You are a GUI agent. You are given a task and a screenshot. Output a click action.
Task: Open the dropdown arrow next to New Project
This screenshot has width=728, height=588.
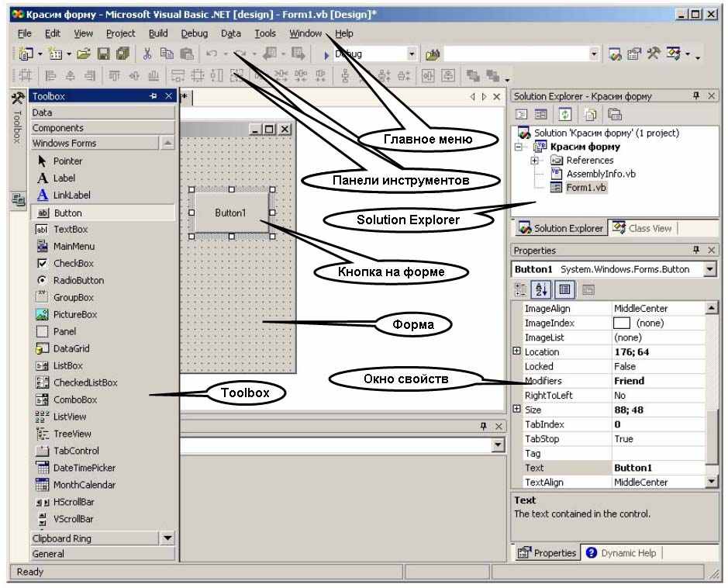click(40, 54)
